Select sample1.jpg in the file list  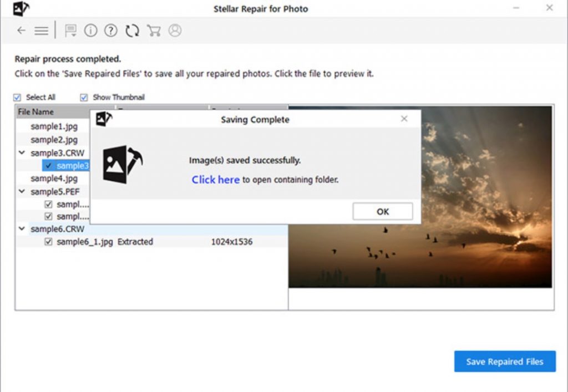(x=54, y=126)
